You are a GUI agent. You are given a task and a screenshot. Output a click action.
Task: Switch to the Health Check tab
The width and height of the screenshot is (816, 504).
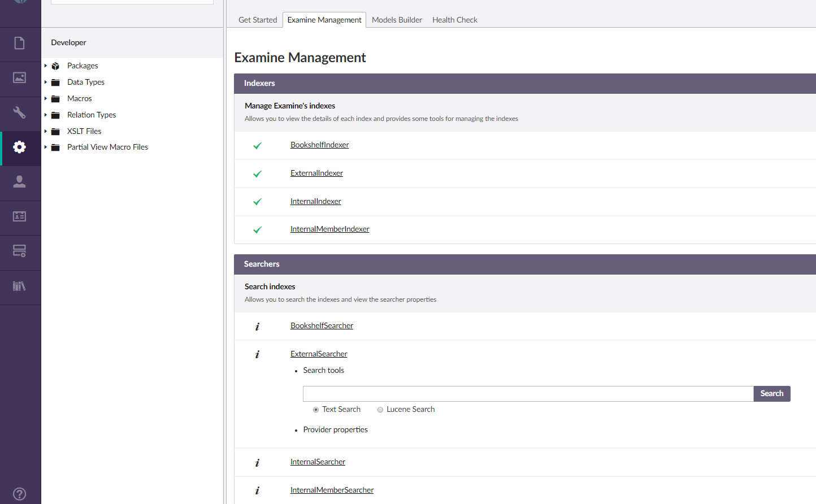coord(455,20)
